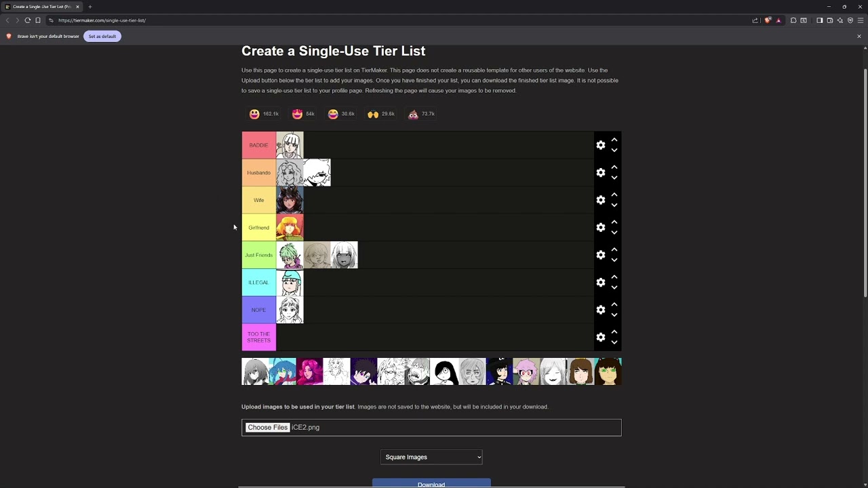
Task: Select the sketch character in NOPE row
Action: [290, 310]
